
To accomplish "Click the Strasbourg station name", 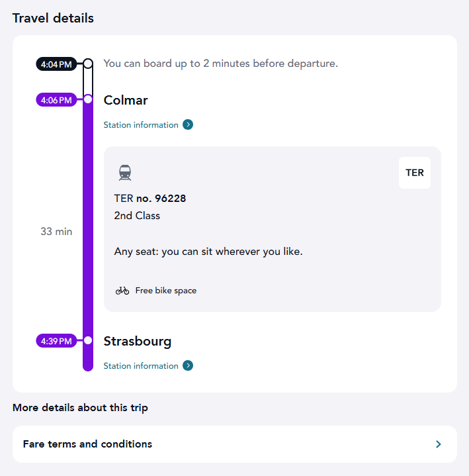I will pos(138,341).
